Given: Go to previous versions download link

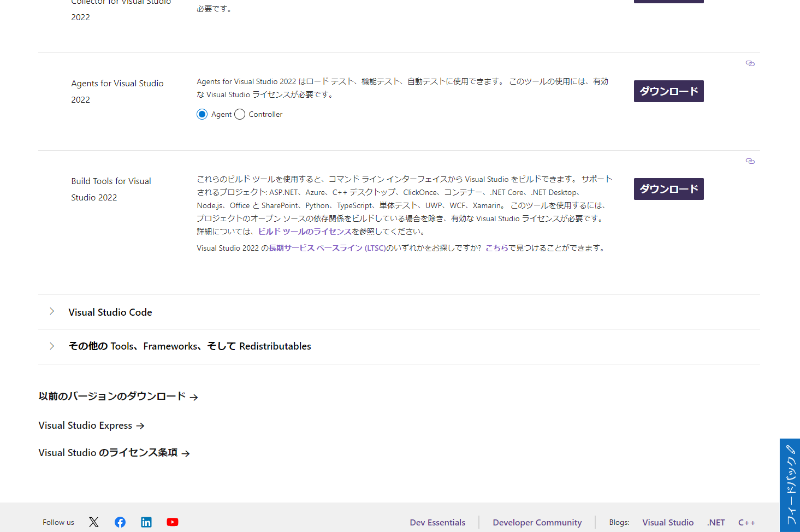Looking at the screenshot, I should 117,397.
